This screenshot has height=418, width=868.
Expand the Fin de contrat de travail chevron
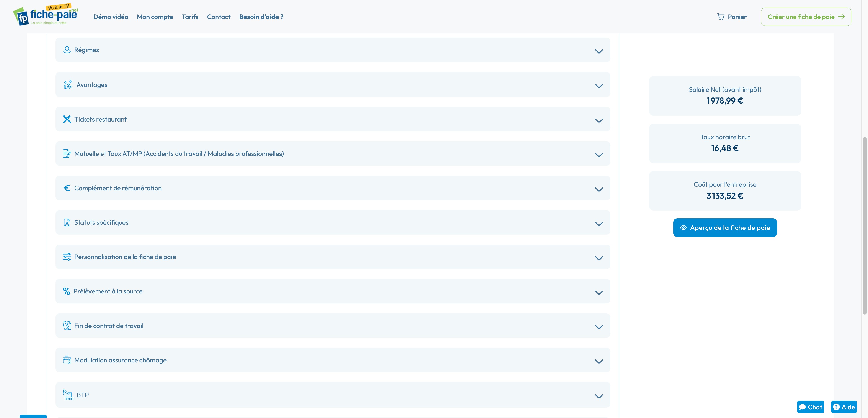click(598, 327)
